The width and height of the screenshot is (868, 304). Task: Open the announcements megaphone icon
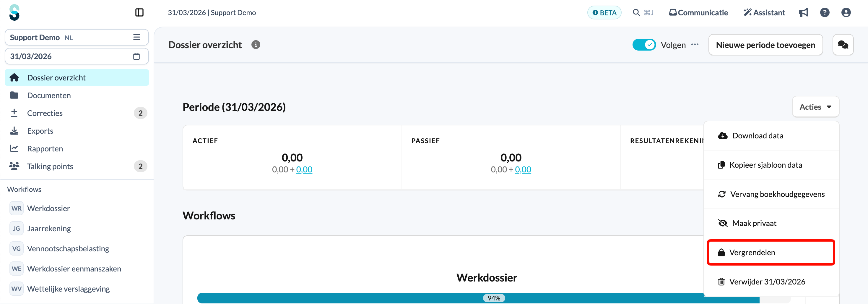pyautogui.click(x=803, y=12)
